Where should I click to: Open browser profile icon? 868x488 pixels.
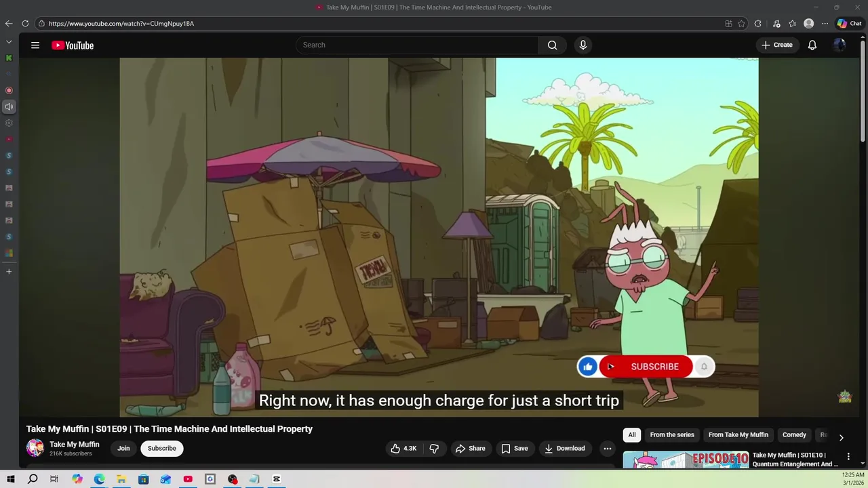pyautogui.click(x=808, y=24)
